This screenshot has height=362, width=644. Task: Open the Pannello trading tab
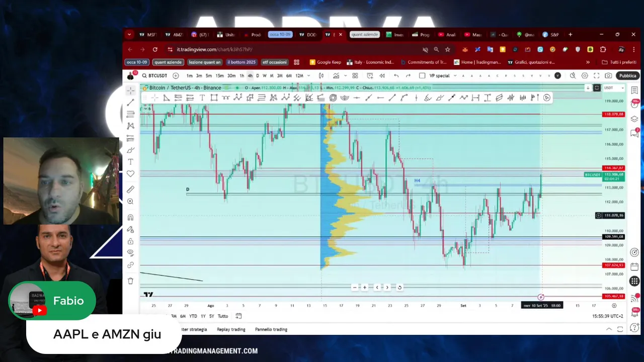271,329
